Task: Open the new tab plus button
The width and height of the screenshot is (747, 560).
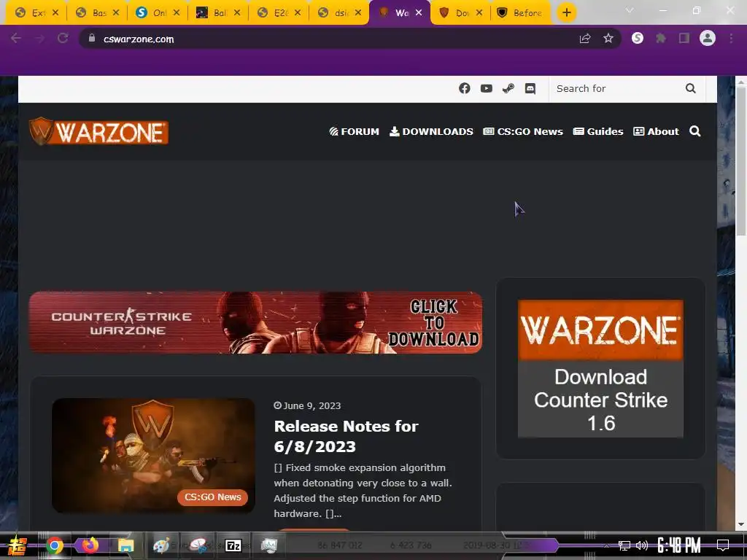Action: [x=566, y=12]
